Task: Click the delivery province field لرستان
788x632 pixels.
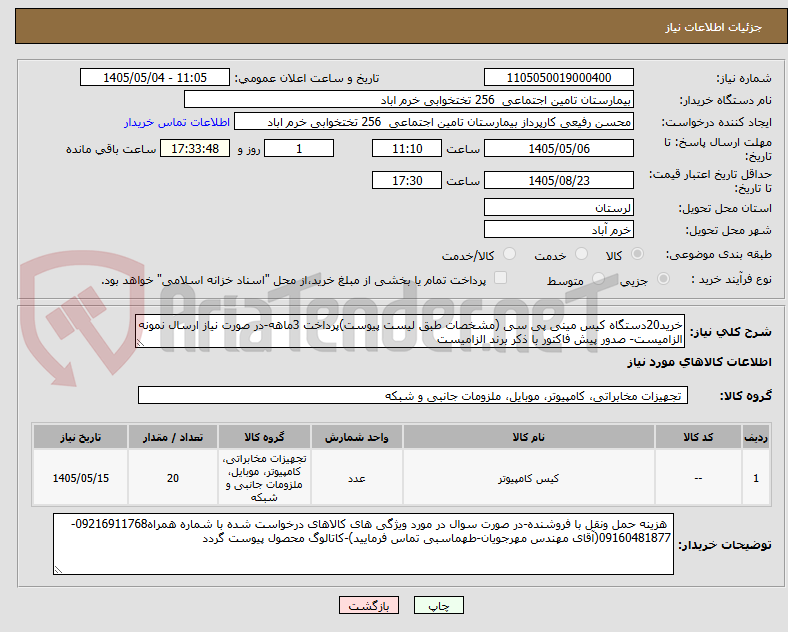Action: coord(558,207)
